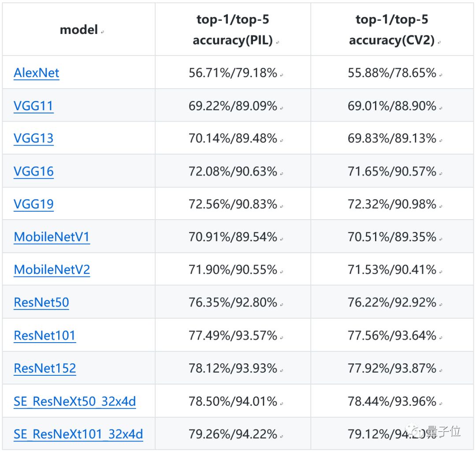Follow the VGG16 link
The height and width of the screenshot is (452, 476).
click(x=33, y=171)
